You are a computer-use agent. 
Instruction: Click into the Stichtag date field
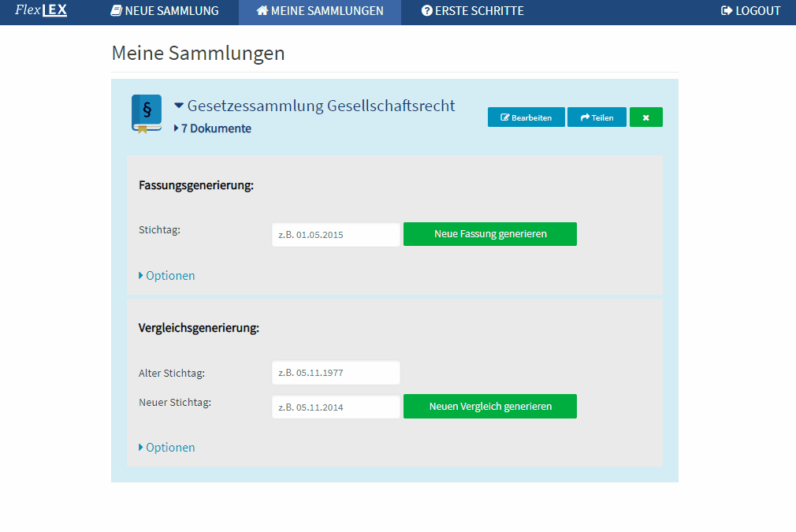[335, 233]
